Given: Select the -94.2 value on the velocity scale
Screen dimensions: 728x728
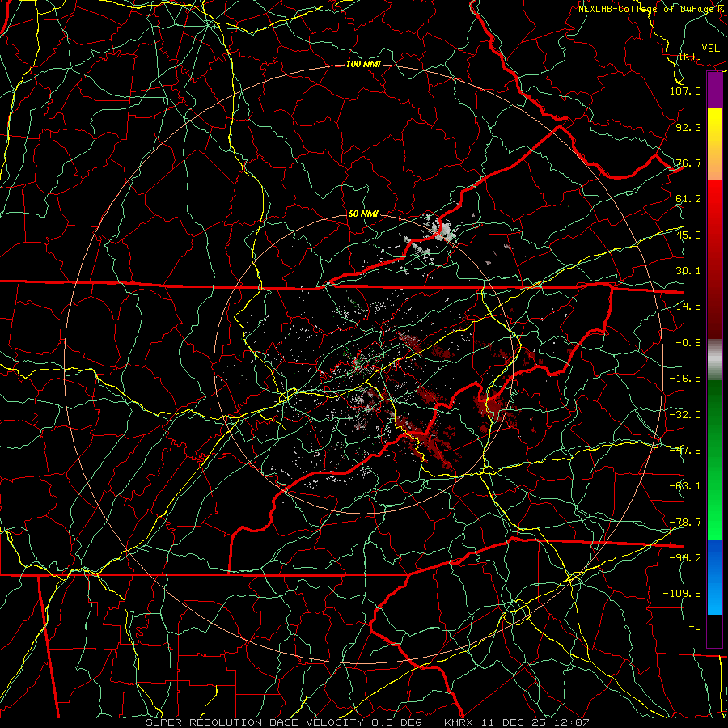Looking at the screenshot, I should click(x=685, y=557).
